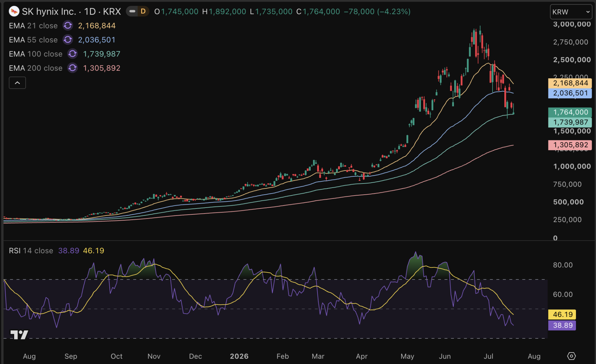Click the Jul label on time axis
This screenshot has width=596, height=364.
(x=488, y=356)
